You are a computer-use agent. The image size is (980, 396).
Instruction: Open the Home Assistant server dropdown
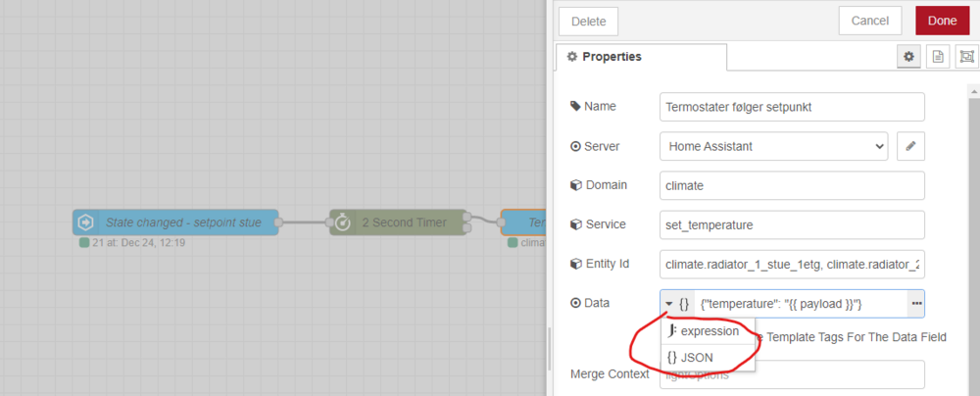(x=773, y=146)
